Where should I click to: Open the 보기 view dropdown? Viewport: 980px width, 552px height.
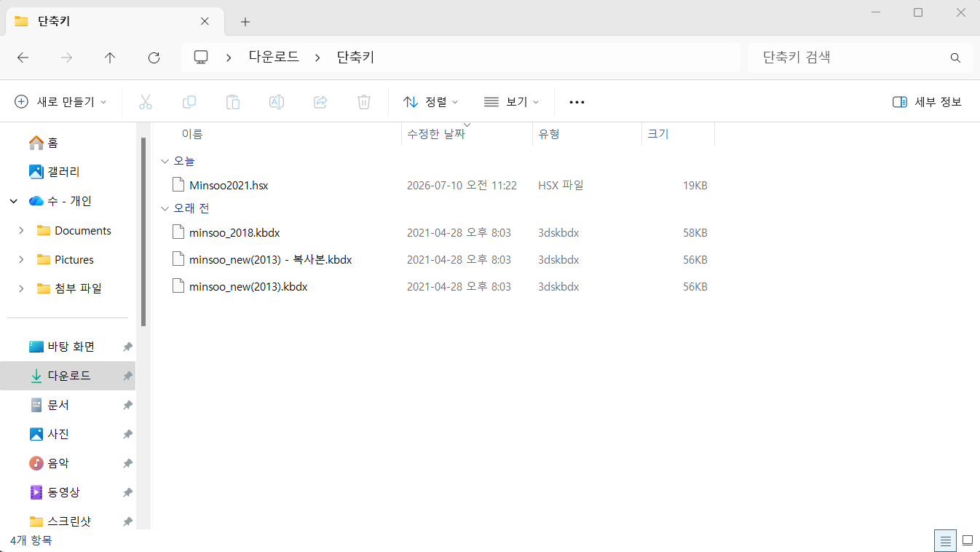512,102
